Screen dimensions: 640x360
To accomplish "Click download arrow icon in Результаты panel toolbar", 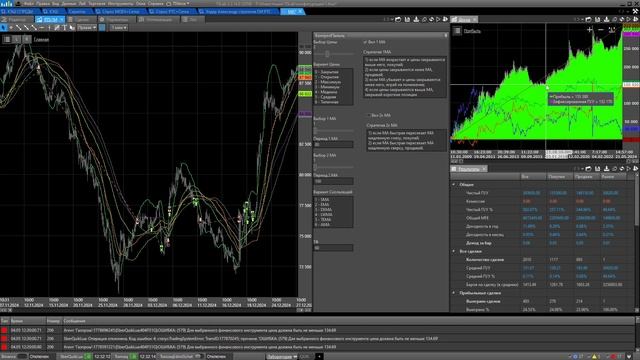I will pyautogui.click(x=607, y=169).
